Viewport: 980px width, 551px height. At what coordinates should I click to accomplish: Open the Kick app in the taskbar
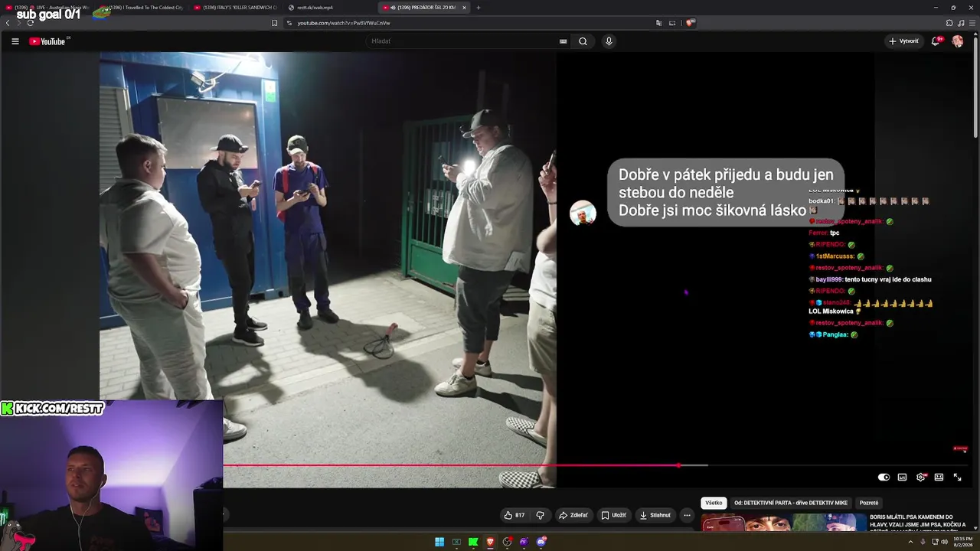click(473, 542)
